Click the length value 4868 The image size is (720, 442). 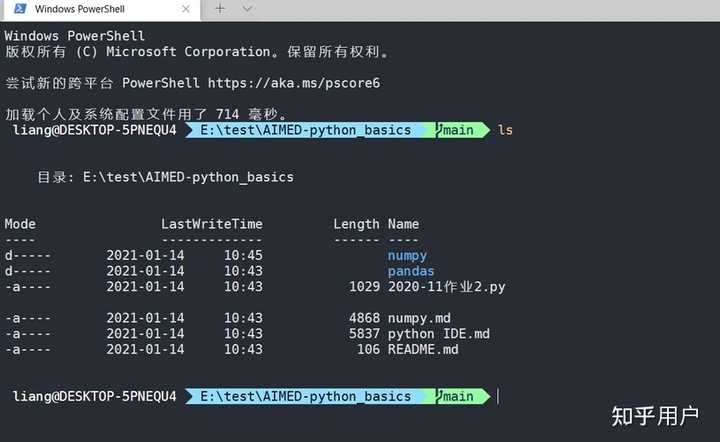(x=365, y=318)
